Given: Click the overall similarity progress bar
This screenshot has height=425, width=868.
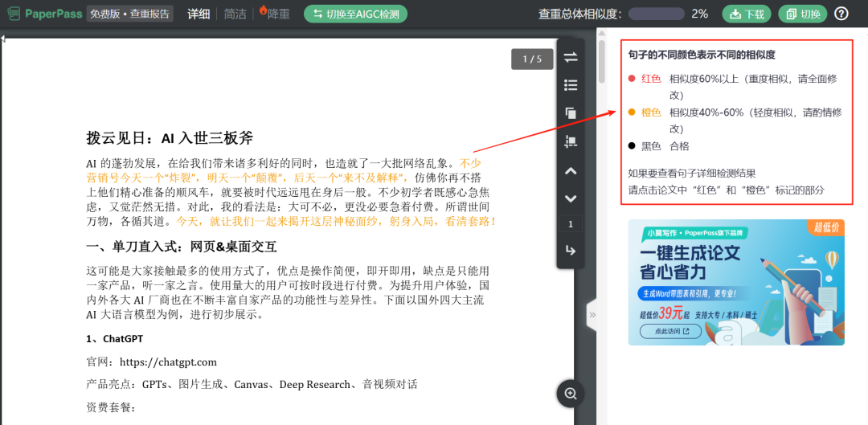Looking at the screenshot, I should point(656,14).
